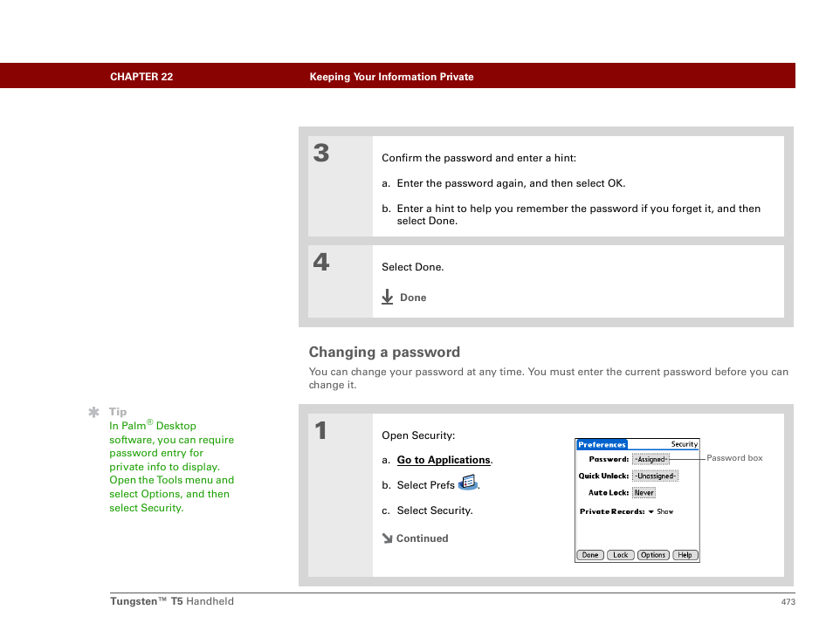Click the CHAPTER 22 header text
This screenshot has width=833, height=644.
click(x=141, y=77)
